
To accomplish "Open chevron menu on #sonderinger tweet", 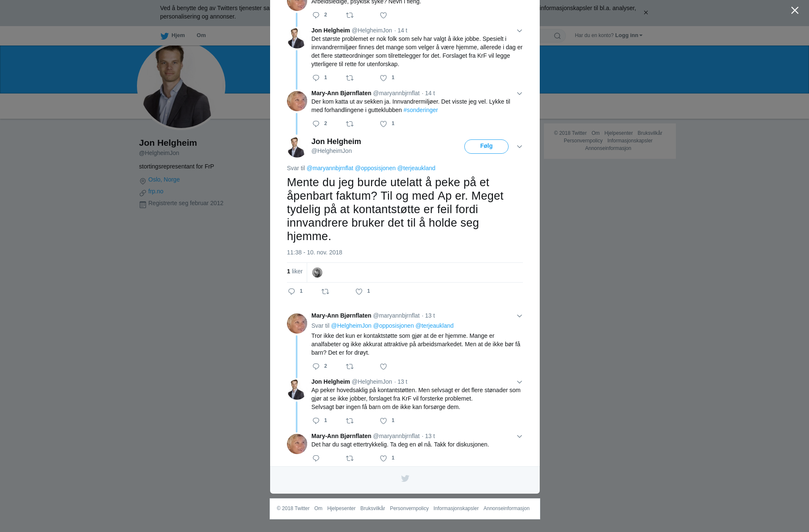I will tap(520, 94).
